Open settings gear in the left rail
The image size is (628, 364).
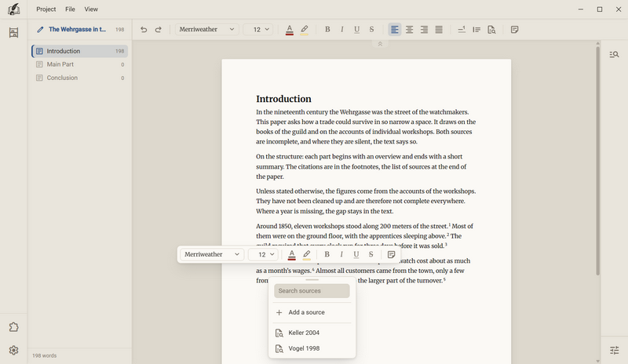[x=13, y=351]
